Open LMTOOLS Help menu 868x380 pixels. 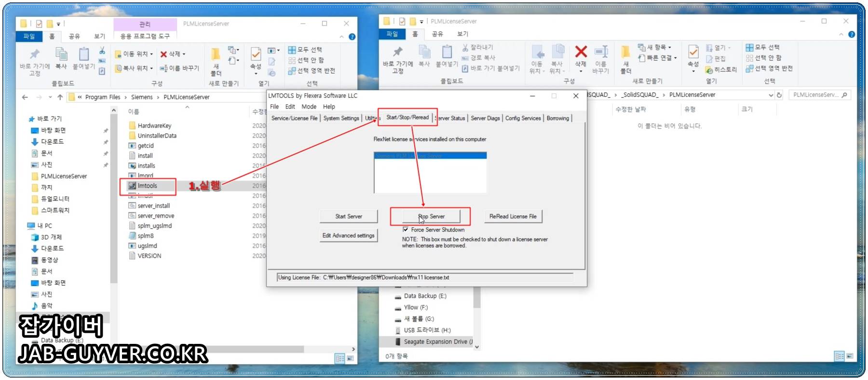tap(329, 107)
